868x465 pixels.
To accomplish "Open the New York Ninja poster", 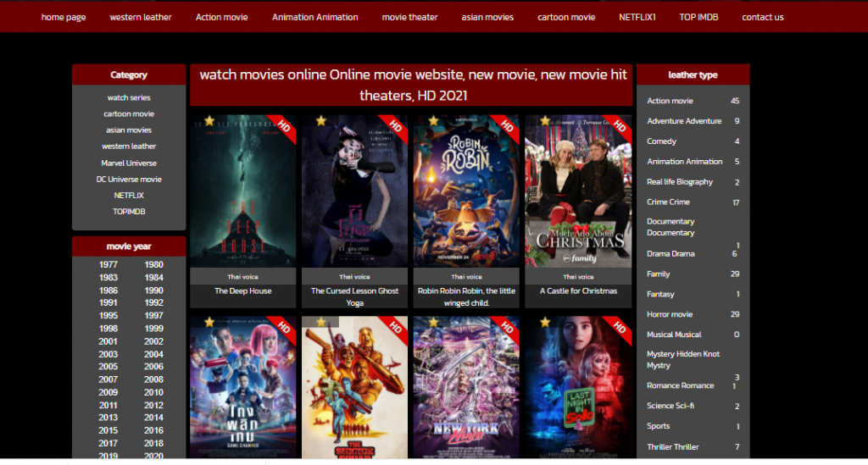I will click(467, 387).
